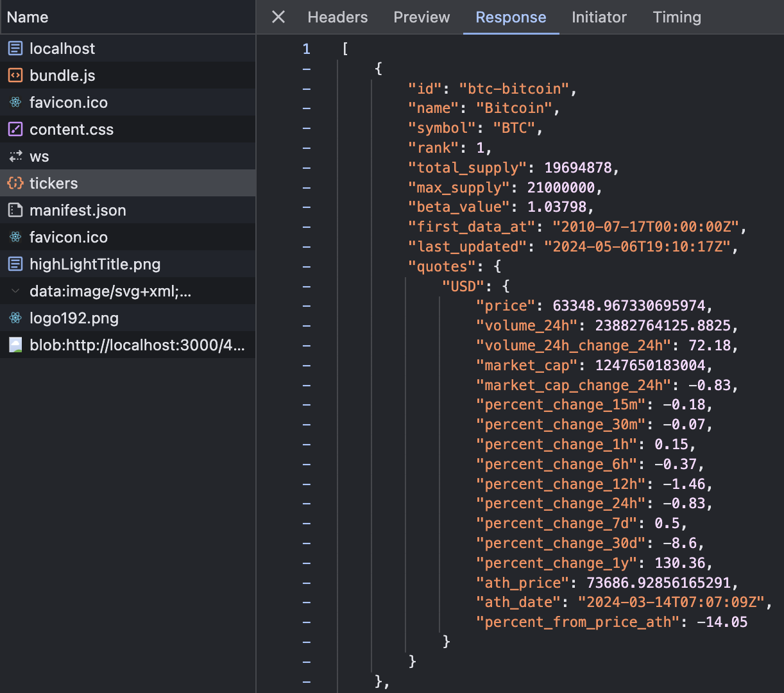Click the websocket arrows icon beside ws
The width and height of the screenshot is (784, 693).
click(x=15, y=156)
